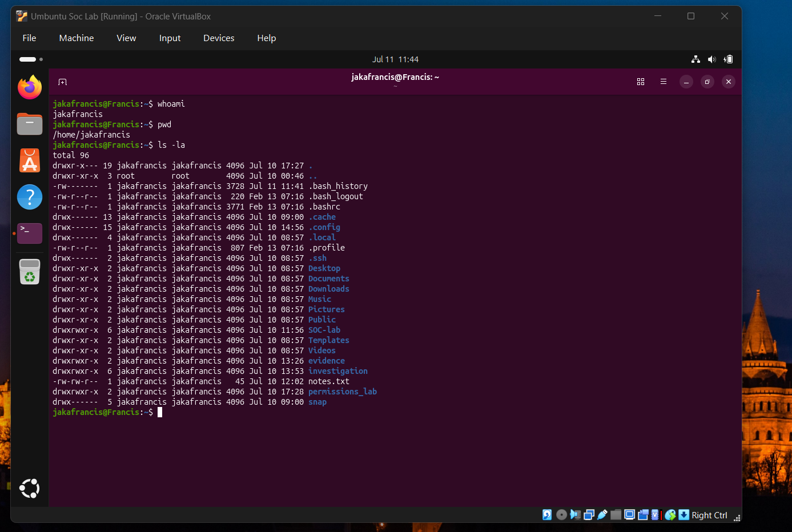Click the VirtualBox shared folders status icon

(616, 515)
